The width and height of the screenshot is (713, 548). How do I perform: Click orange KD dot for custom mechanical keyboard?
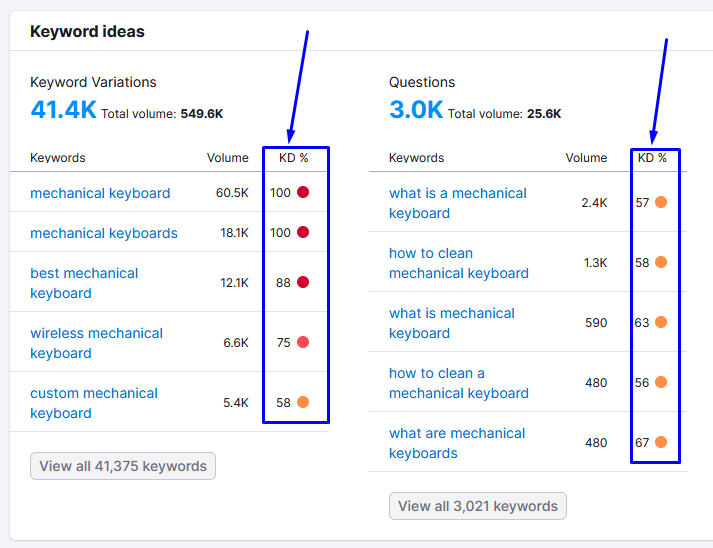pyautogui.click(x=303, y=402)
